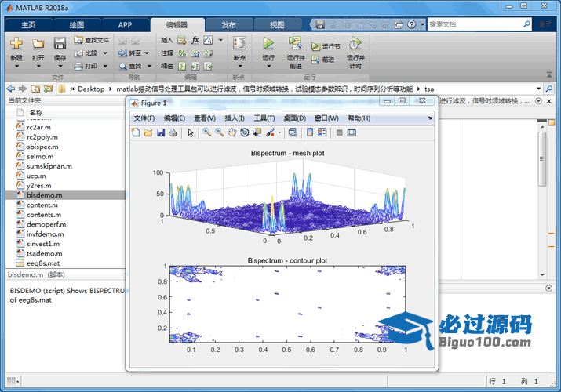Open the Breakpoints (断点) dropdown arrow

[240, 67]
